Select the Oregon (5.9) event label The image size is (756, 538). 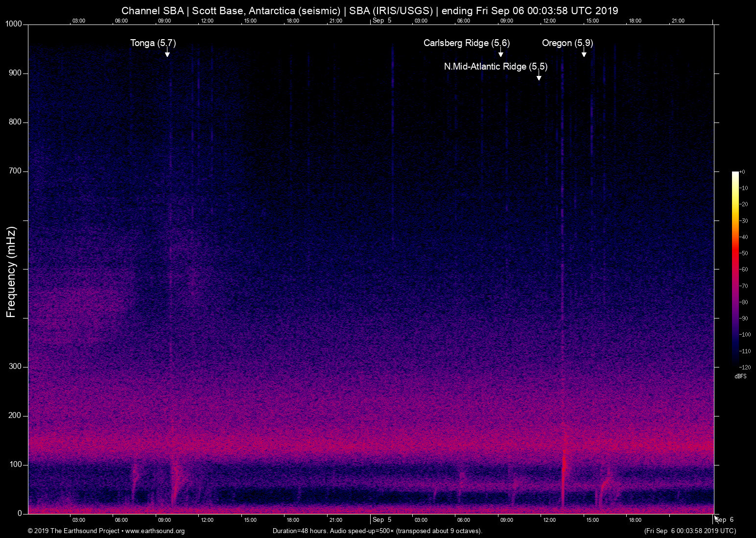click(x=567, y=43)
